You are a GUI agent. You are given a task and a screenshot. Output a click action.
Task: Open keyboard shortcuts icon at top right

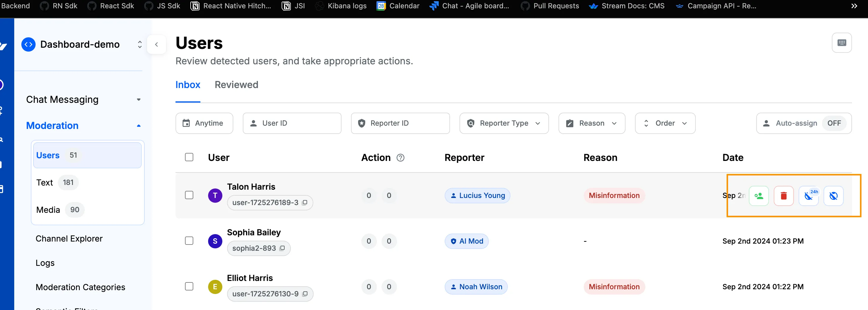click(x=841, y=43)
